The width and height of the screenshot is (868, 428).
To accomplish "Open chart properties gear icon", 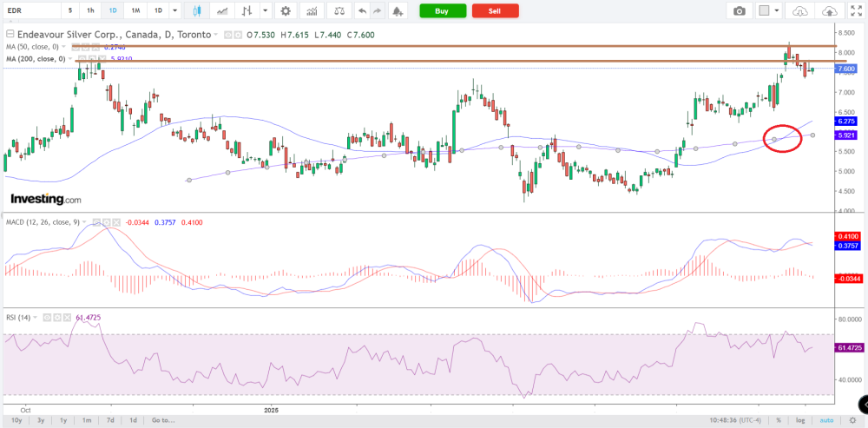I will coord(286,10).
